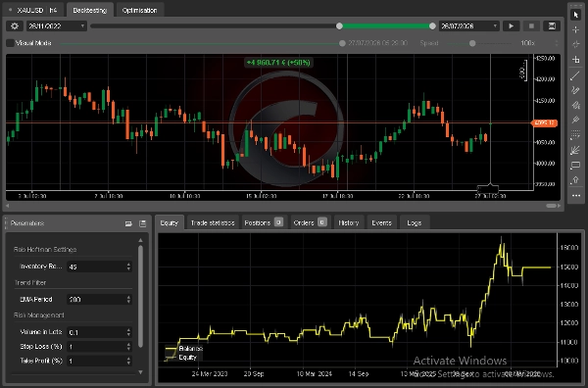This screenshot has width=588, height=388.
Task: Click chart horizontal scroll left arrow
Action: point(7,206)
